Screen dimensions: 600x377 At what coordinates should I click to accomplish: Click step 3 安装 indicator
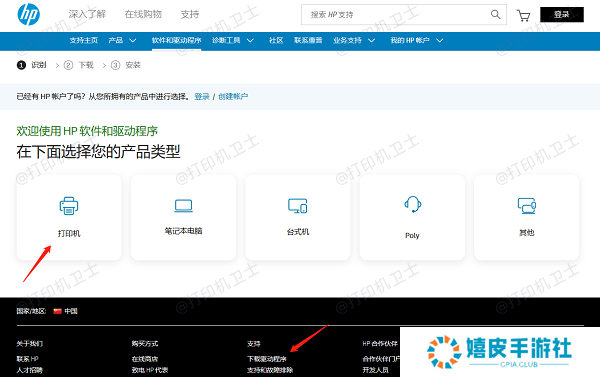[x=126, y=65]
